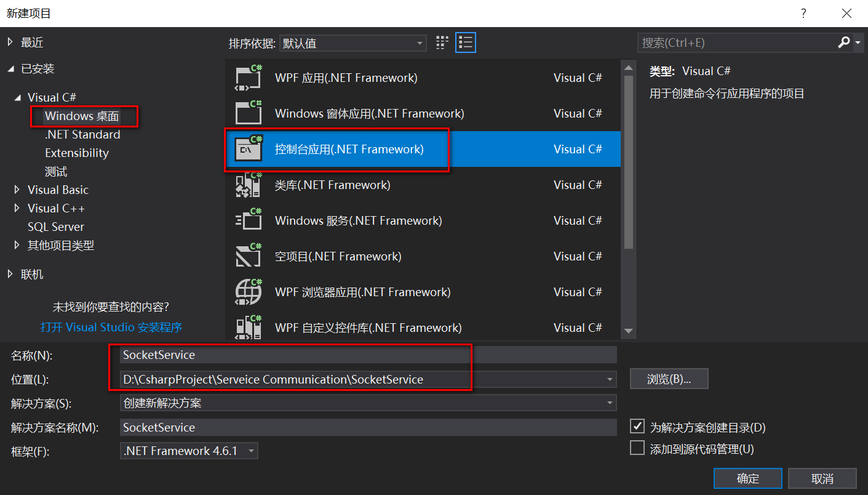The image size is (868, 495).
Task: Expand the 其他项目类型 tree node
Action: 18,245
